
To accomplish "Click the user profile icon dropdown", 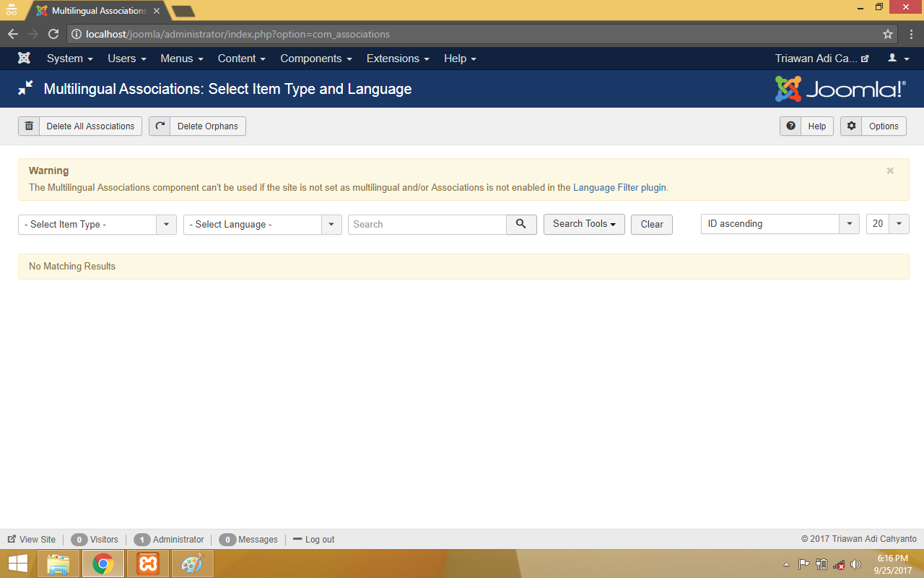I will (898, 59).
